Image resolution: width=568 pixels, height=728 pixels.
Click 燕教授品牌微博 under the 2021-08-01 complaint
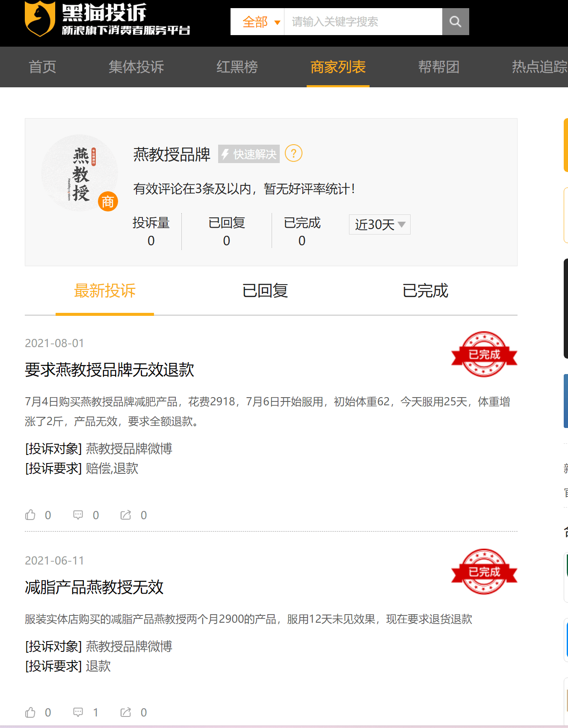click(129, 449)
